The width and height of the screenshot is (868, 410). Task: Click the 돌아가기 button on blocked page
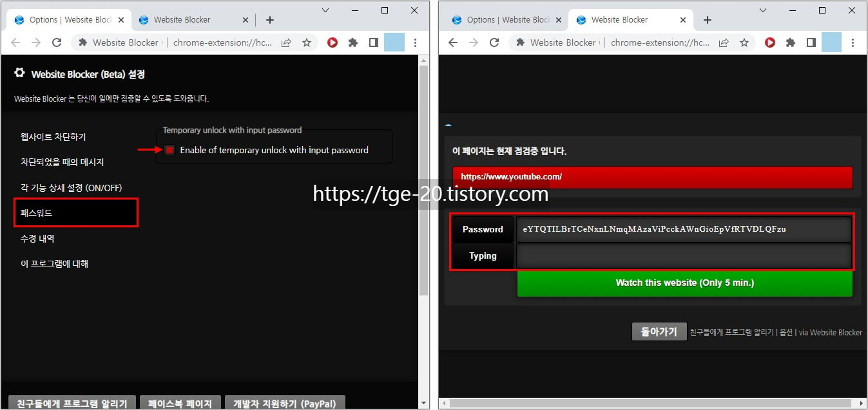659,331
